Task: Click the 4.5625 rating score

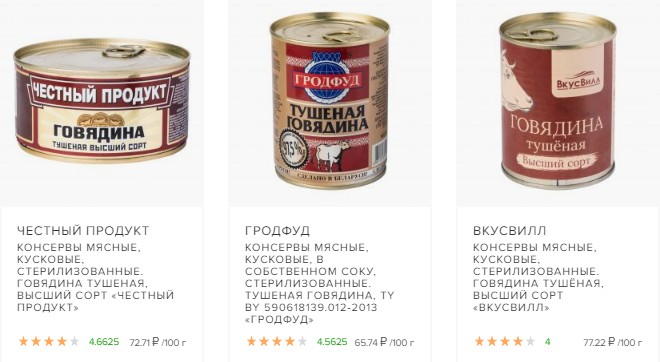Action: [332, 342]
